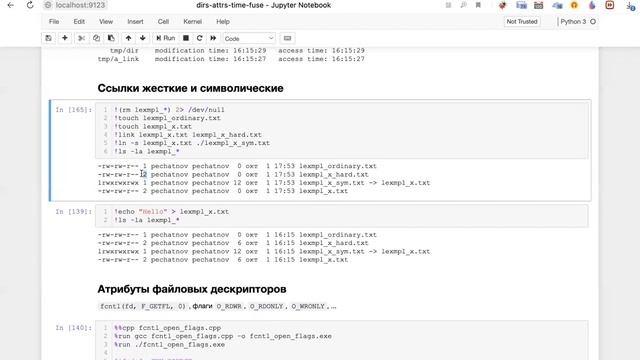Open the cell type Code dropdown
Viewport: 640px width, 360px height.
[x=249, y=38]
